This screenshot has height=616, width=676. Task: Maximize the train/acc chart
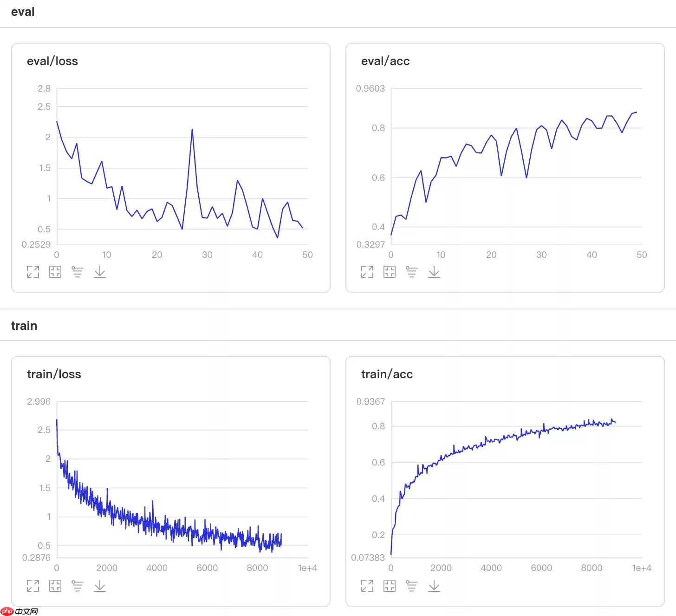pos(367,586)
